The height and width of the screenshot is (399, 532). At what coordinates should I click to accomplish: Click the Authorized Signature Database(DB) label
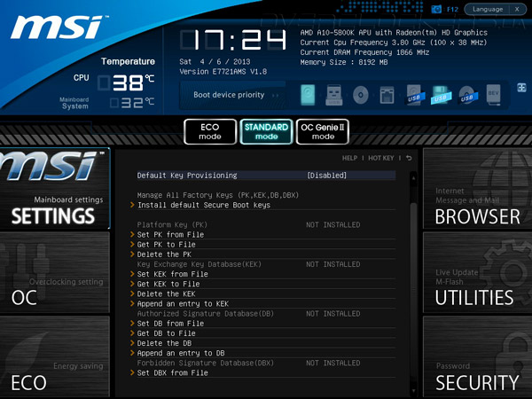pos(206,314)
